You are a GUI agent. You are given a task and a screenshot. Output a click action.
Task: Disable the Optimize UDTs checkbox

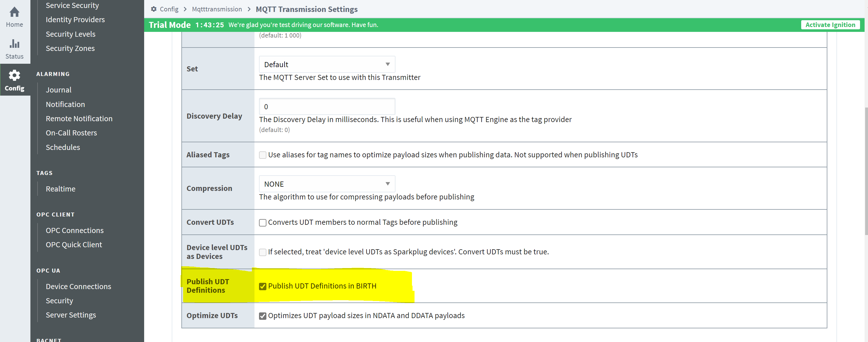262,316
